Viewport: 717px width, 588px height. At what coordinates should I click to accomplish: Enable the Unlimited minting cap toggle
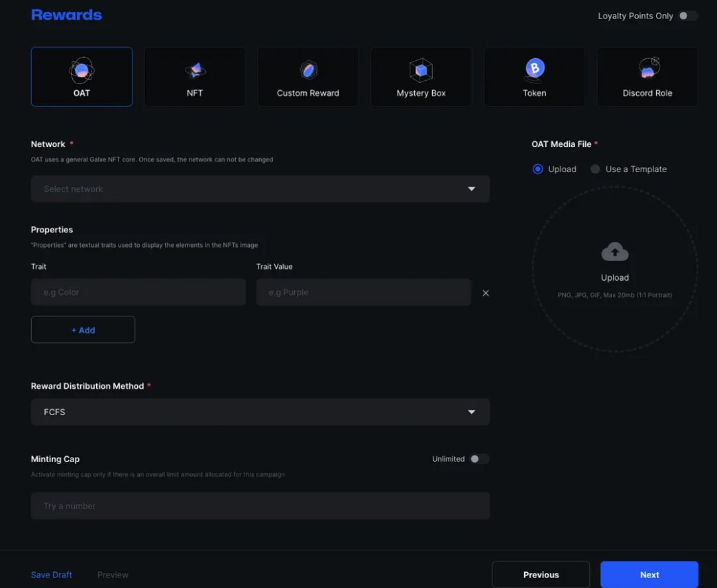(x=478, y=459)
